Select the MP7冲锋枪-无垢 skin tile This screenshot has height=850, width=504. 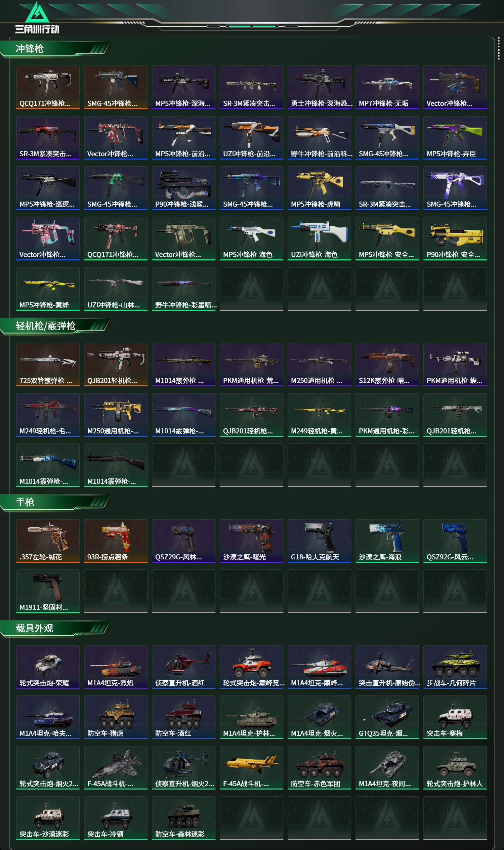pos(387,87)
